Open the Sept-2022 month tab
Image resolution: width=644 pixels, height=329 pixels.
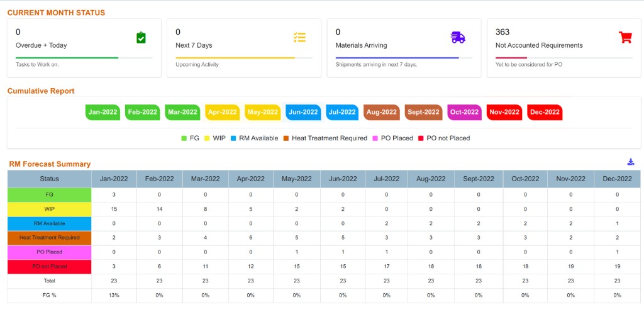pyautogui.click(x=423, y=112)
